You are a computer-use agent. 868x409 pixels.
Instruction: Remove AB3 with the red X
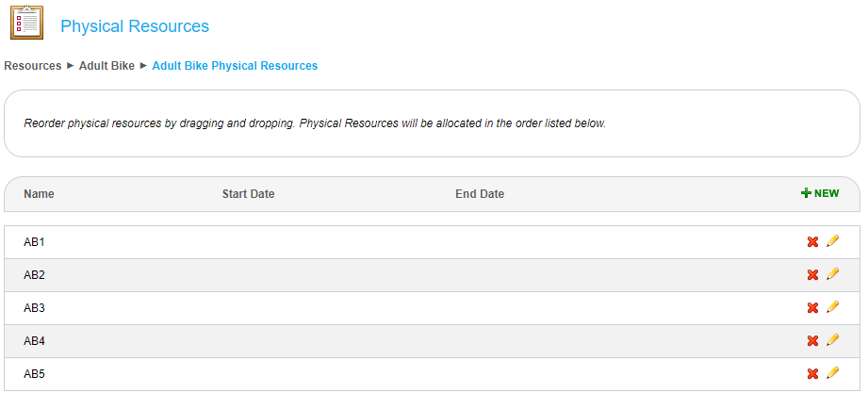pyautogui.click(x=812, y=308)
